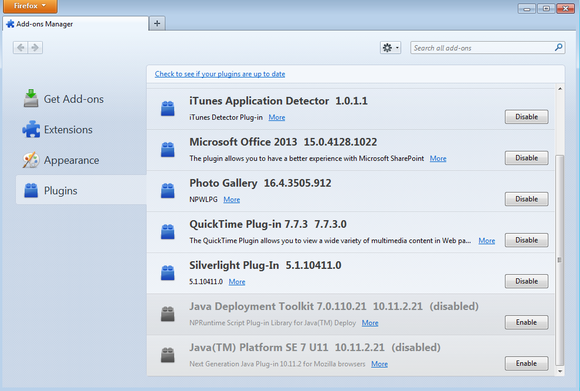Click the QuickTime Plug-in icon

[168, 232]
